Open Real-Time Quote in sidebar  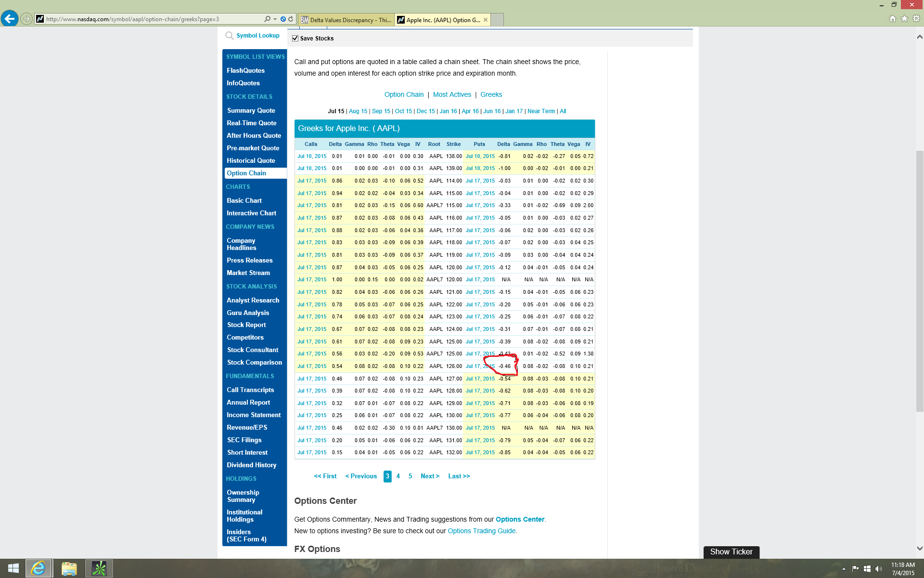[252, 123]
